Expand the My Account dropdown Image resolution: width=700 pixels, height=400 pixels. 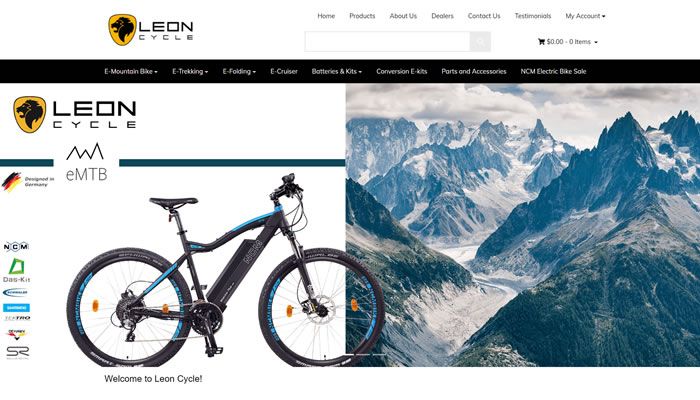point(585,16)
